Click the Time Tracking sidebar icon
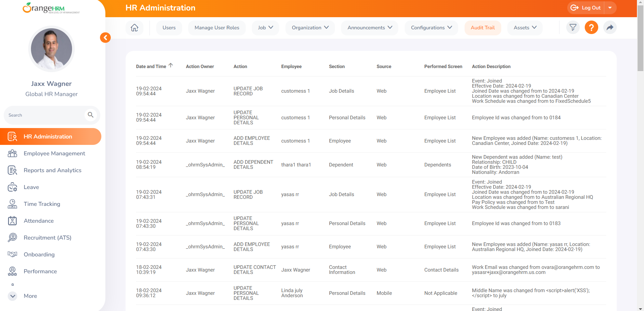Image resolution: width=644 pixels, height=311 pixels. tap(12, 204)
